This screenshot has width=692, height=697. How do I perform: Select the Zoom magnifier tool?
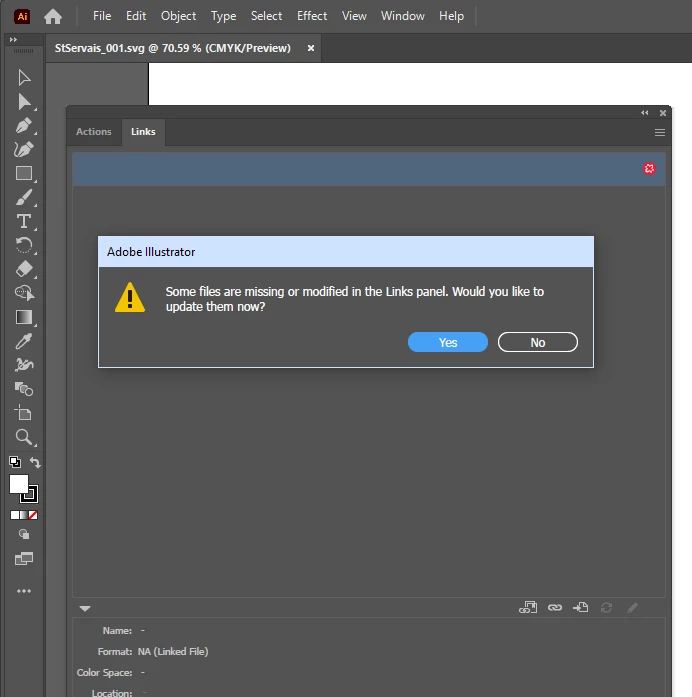pos(24,437)
